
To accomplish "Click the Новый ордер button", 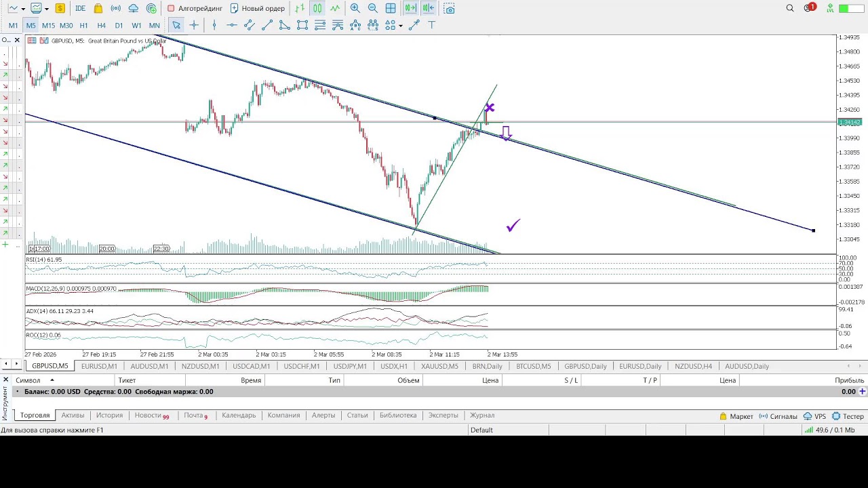I will pyautogui.click(x=257, y=8).
